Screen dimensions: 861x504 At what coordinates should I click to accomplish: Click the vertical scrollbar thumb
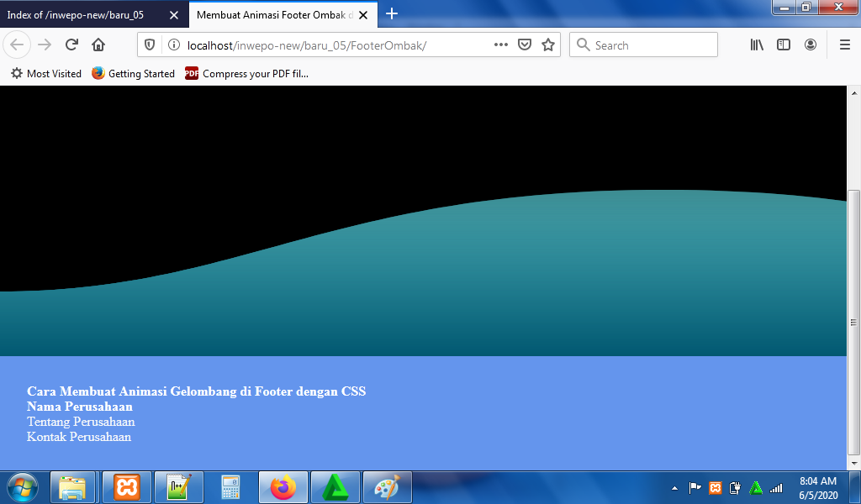pyautogui.click(x=853, y=323)
